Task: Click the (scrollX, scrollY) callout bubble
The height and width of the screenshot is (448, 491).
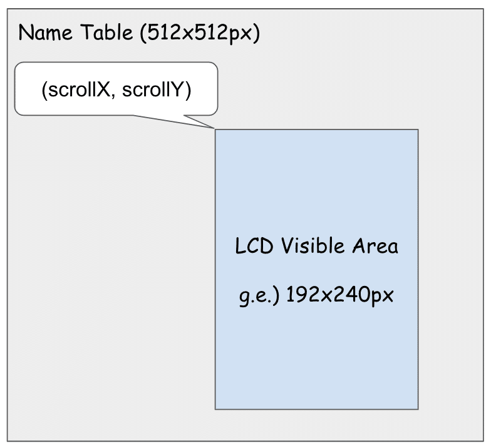Action: 116,88
